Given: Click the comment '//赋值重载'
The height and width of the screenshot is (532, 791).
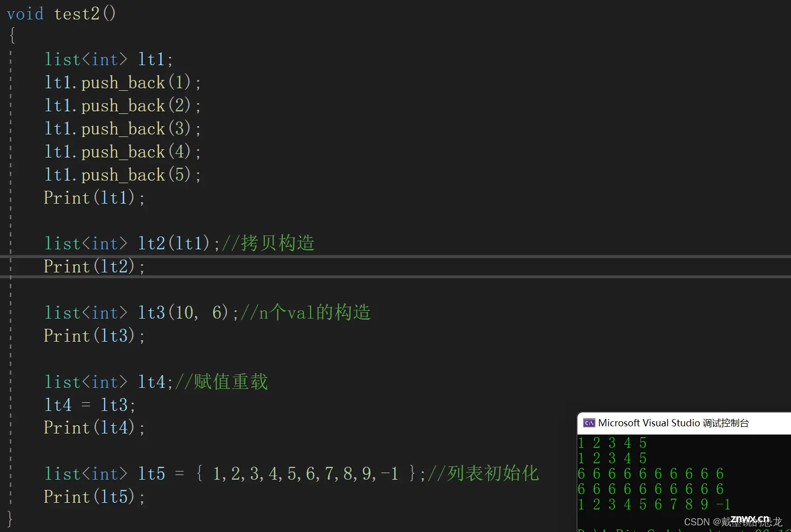Looking at the screenshot, I should (221, 382).
